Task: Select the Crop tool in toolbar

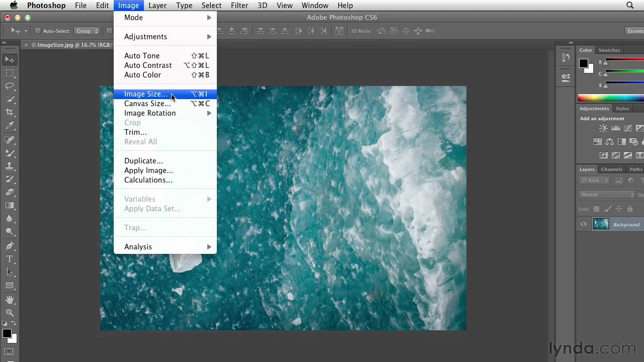Action: pyautogui.click(x=10, y=112)
